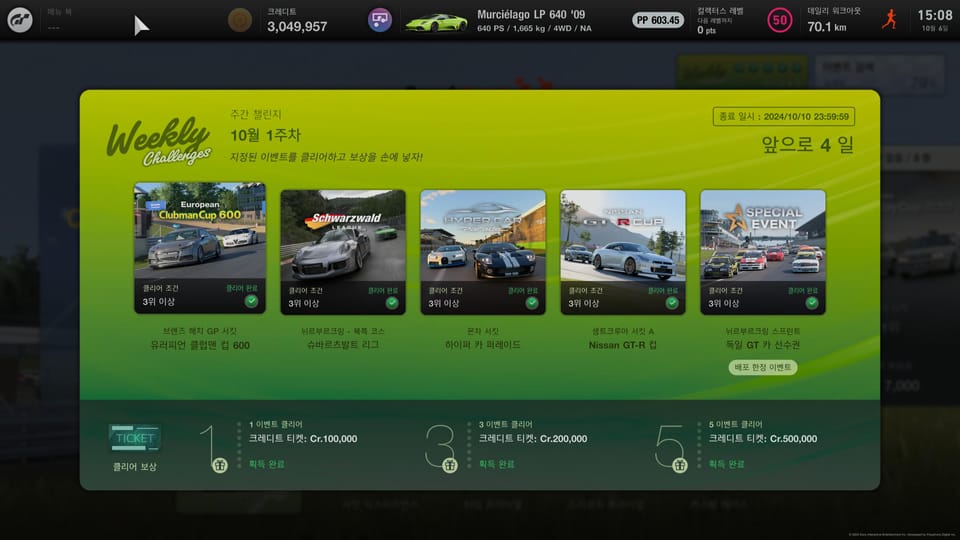Image resolution: width=960 pixels, height=540 pixels.
Task: Open the Schwarzwald League event card
Action: pos(343,252)
